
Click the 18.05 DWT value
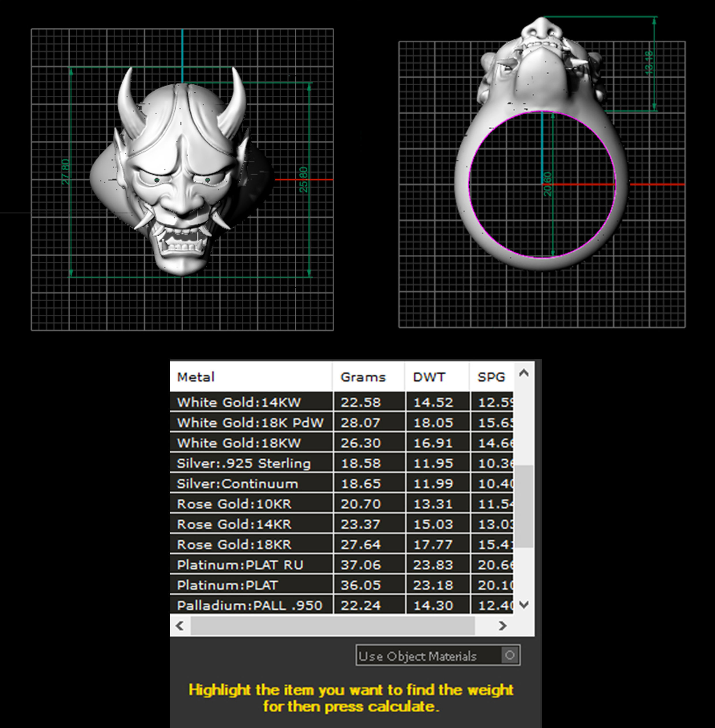click(x=433, y=423)
